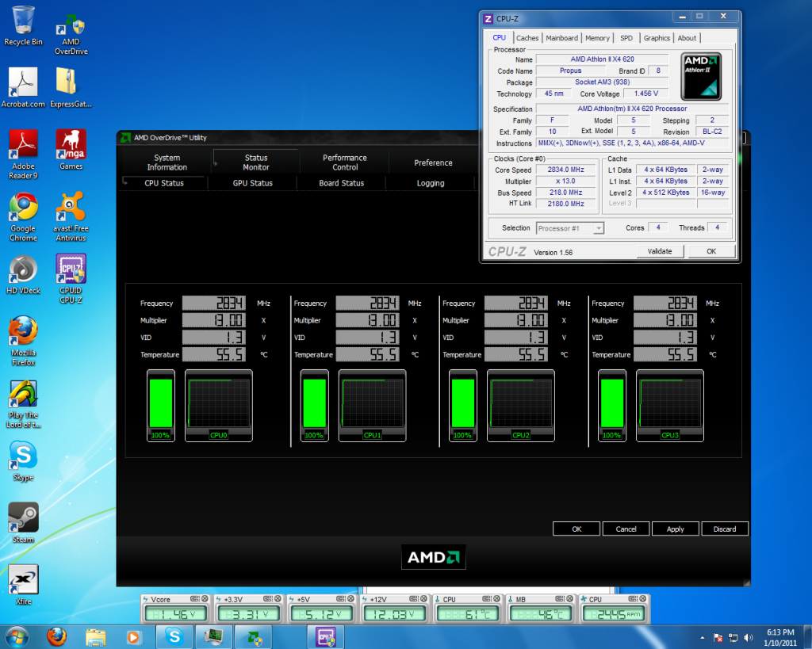
Task: Select the CPU Status sub-tab
Action: (x=164, y=183)
